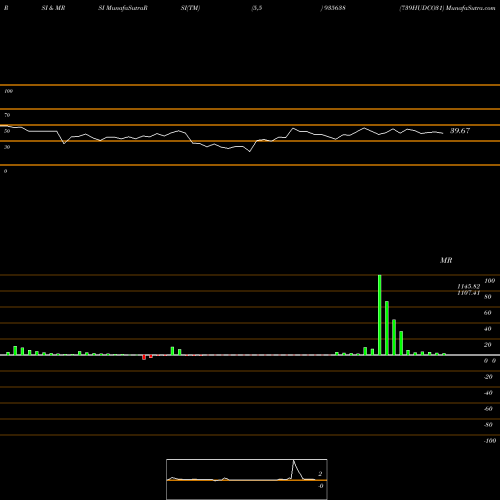Click the SI & MR header text
This screenshot has width=500, height=500.
(x=53, y=8)
